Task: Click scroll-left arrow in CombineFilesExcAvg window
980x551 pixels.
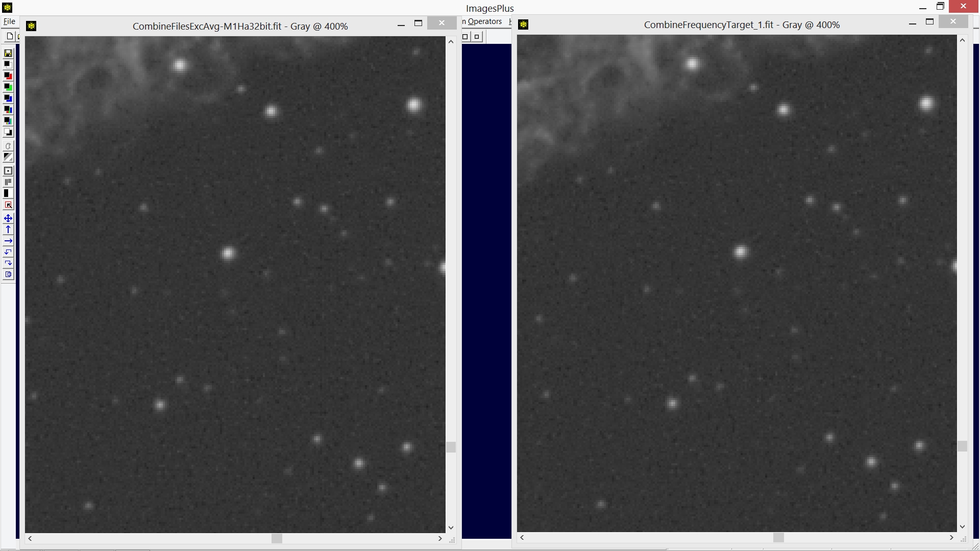Action: [x=30, y=538]
